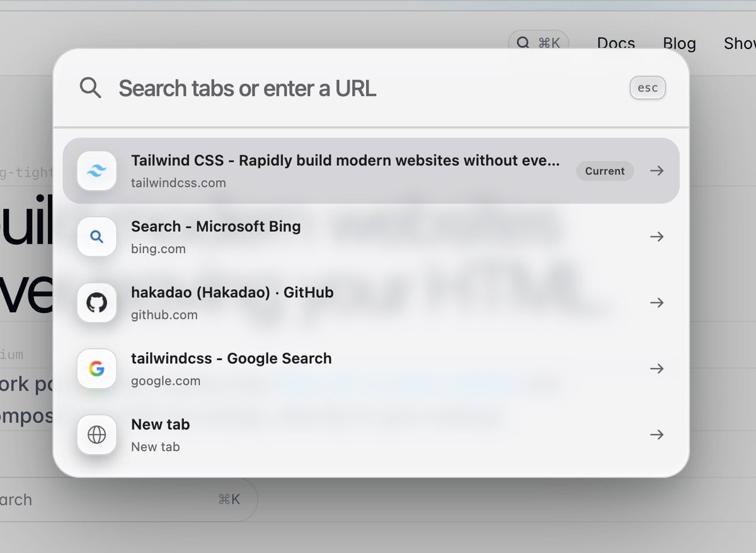
Task: Click the Current badge on the Tailwind row
Action: [x=605, y=171]
